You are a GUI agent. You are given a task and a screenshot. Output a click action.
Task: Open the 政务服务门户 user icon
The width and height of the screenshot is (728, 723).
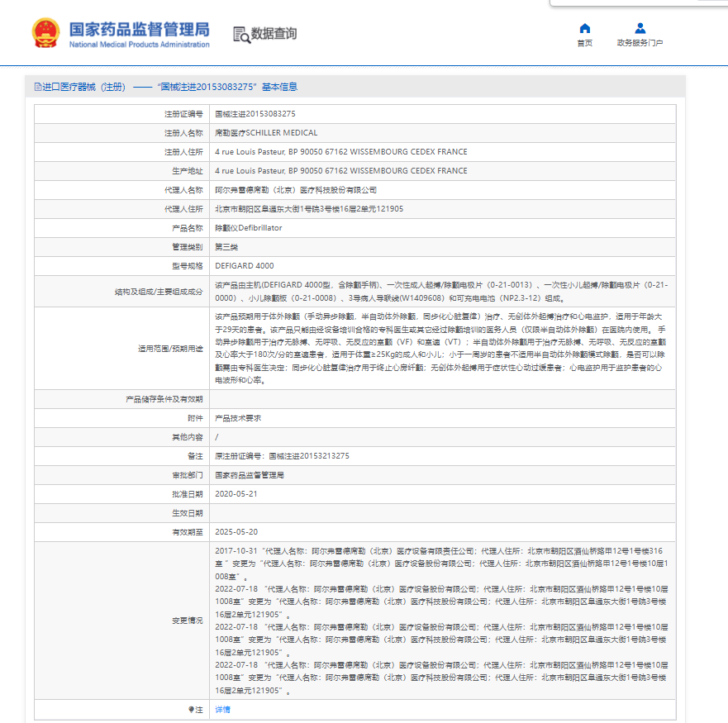(x=640, y=28)
